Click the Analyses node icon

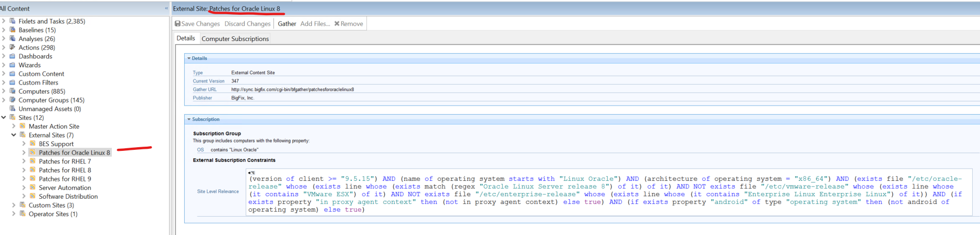(13, 38)
